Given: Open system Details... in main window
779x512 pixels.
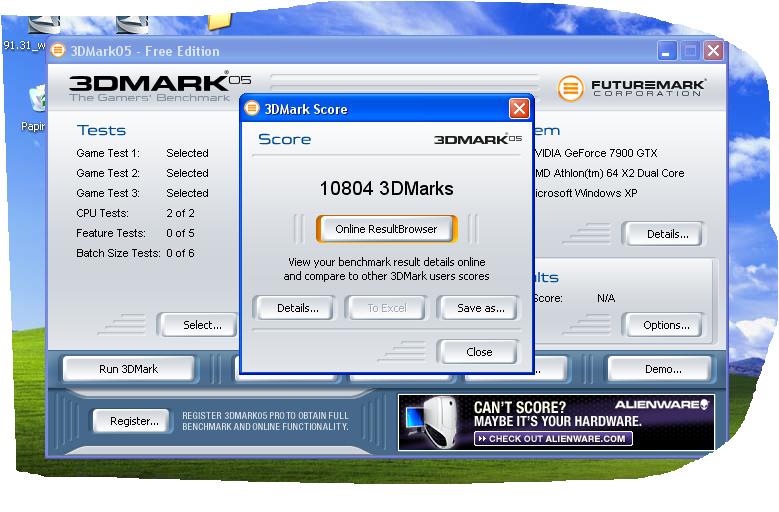Looking at the screenshot, I should click(x=667, y=234).
